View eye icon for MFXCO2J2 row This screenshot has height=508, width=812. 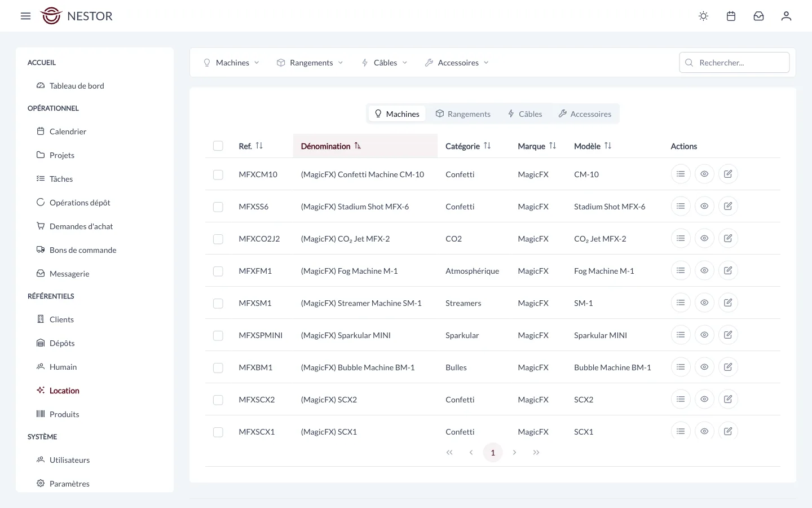[704, 238]
